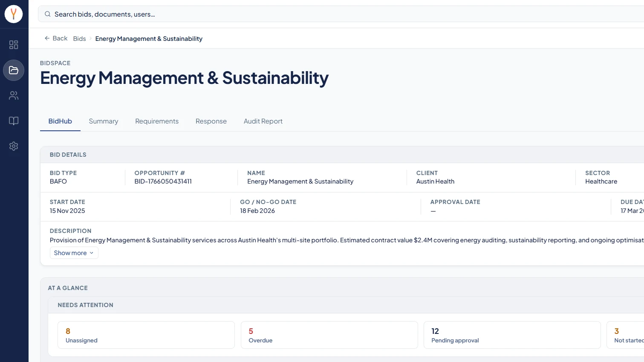Image resolution: width=644 pixels, height=362 pixels.
Task: Click the app logo in the sidebar
Action: [14, 14]
